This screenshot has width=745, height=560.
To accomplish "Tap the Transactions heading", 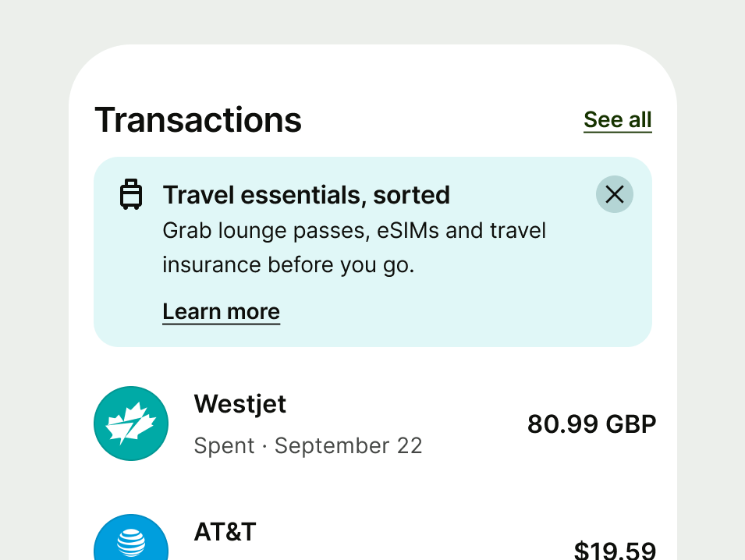I will click(197, 119).
